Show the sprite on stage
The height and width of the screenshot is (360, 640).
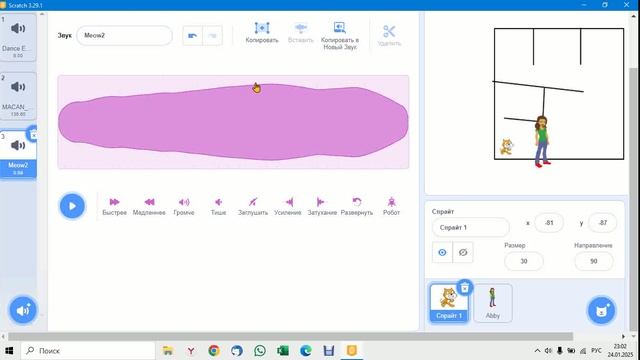442,252
